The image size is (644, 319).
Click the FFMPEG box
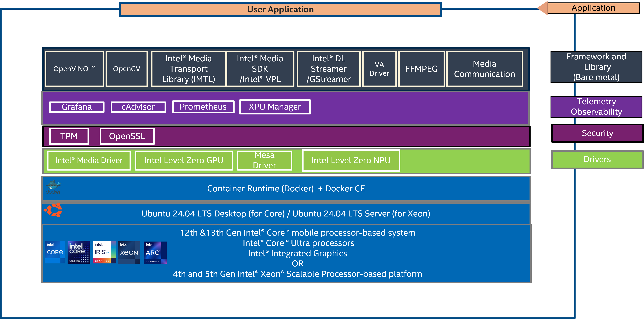(x=422, y=69)
